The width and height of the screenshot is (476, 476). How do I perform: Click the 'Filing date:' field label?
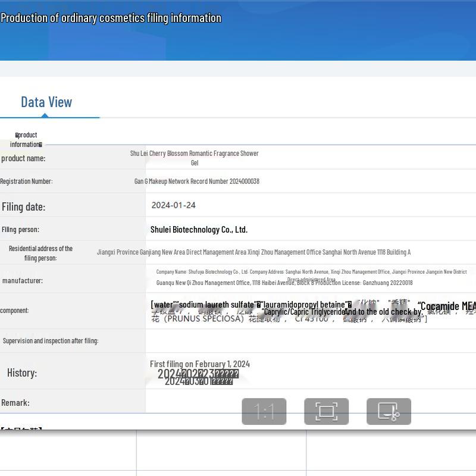pyautogui.click(x=23, y=207)
